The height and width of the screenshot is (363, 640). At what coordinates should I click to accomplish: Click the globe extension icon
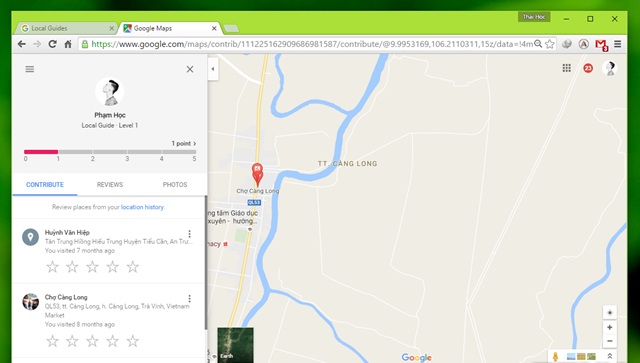point(567,44)
